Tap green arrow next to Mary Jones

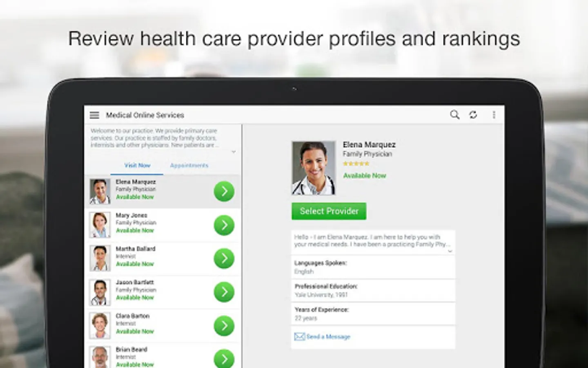pyautogui.click(x=224, y=225)
